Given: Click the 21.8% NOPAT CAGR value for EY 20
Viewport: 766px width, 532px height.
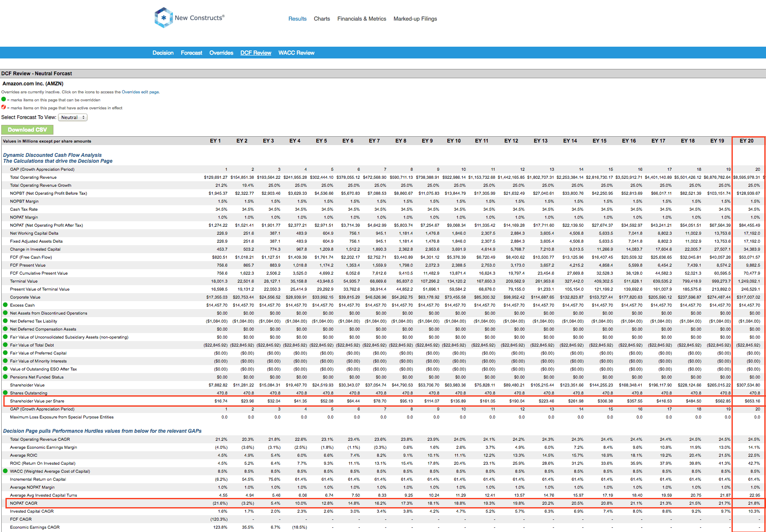Looking at the screenshot, I should pos(754,503).
